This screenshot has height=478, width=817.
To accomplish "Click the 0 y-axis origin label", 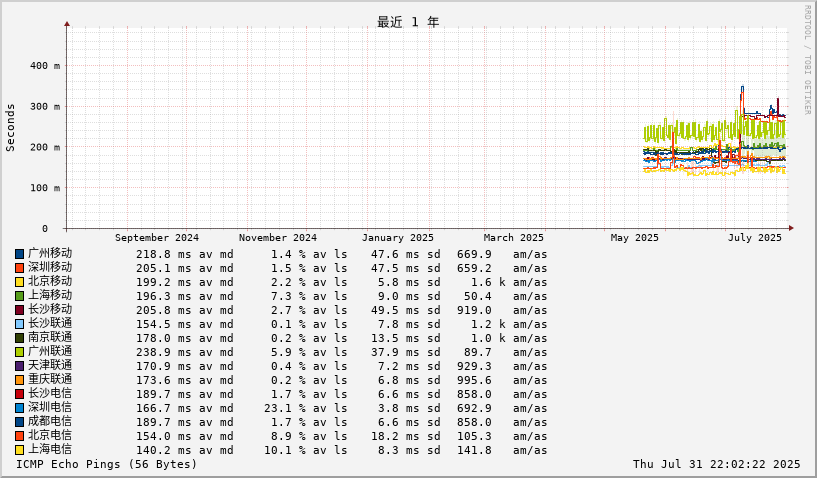I will [45, 228].
